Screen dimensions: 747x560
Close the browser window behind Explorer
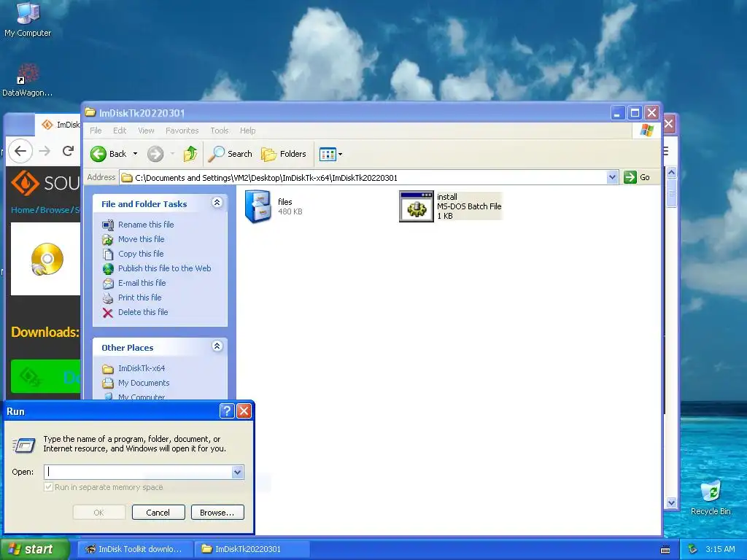[669, 124]
